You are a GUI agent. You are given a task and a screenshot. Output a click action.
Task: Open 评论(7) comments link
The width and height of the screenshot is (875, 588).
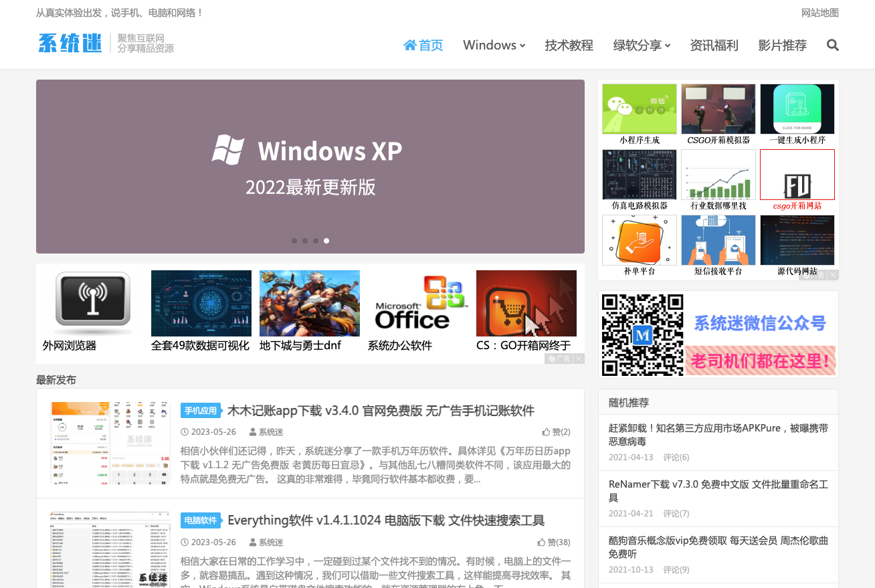pos(676,514)
